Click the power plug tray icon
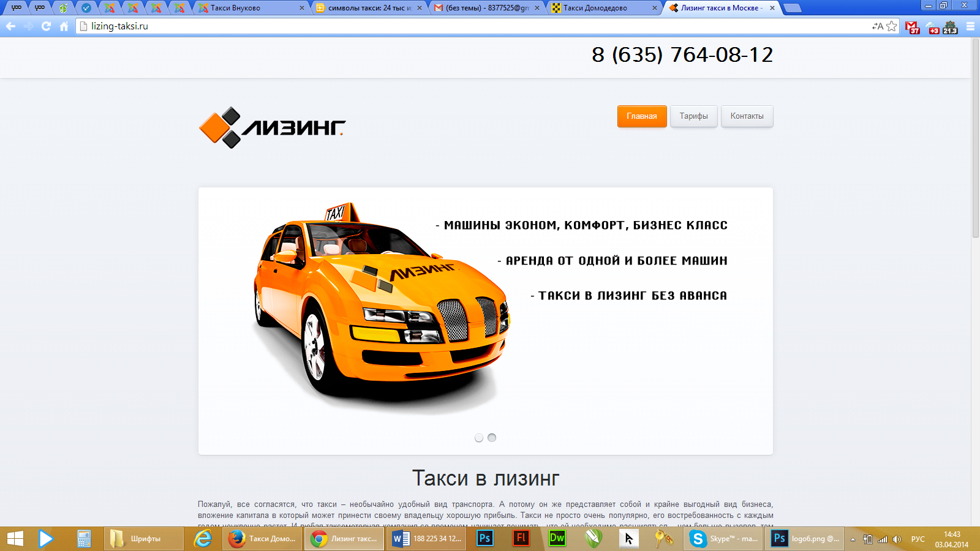Viewport: 980px width, 551px height. click(x=868, y=539)
